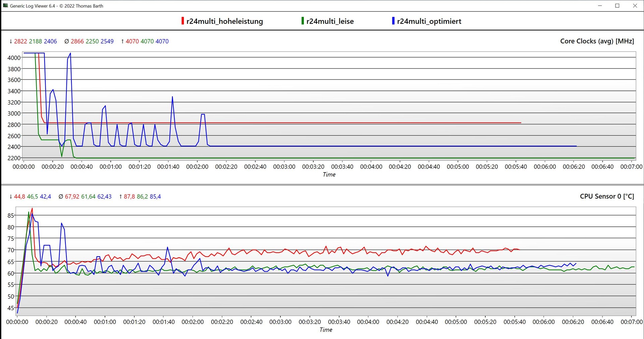This screenshot has width=644, height=339.
Task: Click the blue maximum clock value 4070
Action: [162, 42]
